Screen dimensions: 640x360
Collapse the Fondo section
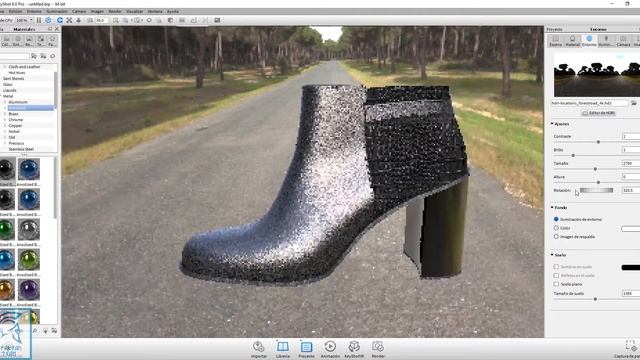click(x=552, y=207)
